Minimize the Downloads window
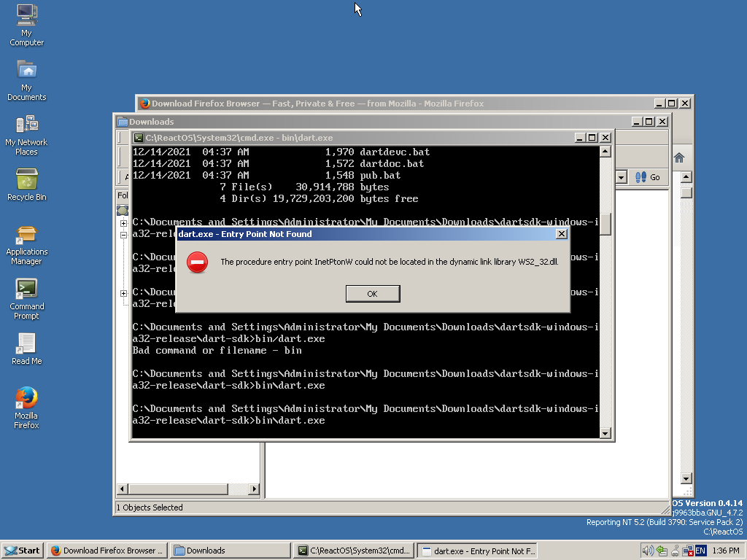Viewport: 747px width, 560px height. pyautogui.click(x=636, y=122)
